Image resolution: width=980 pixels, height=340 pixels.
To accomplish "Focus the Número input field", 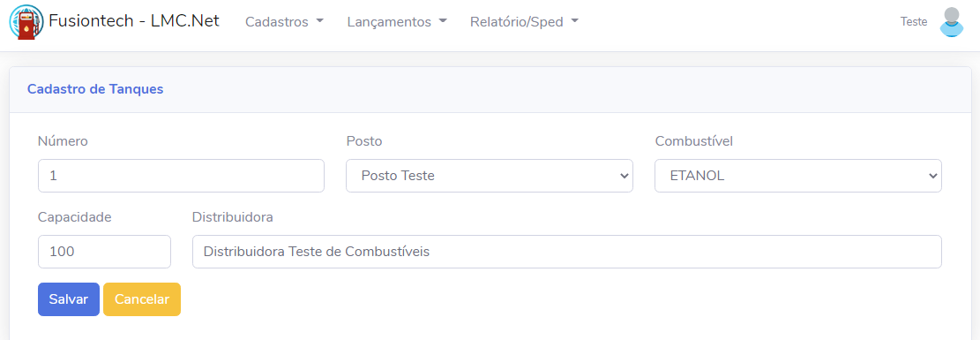I will tap(181, 176).
